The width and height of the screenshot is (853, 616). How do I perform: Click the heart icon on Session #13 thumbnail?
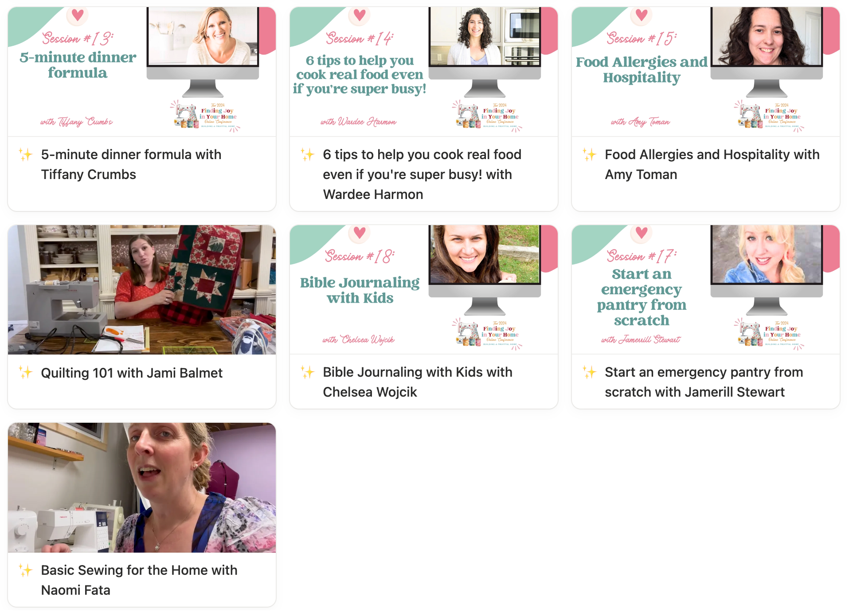click(x=78, y=15)
